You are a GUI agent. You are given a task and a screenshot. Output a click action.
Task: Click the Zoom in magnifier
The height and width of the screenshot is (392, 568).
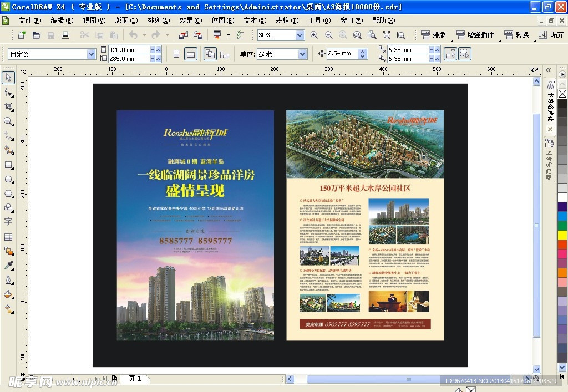(314, 35)
